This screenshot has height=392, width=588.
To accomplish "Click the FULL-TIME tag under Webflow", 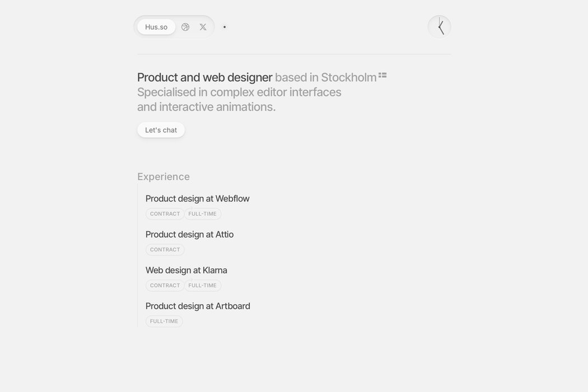I will [203, 214].
